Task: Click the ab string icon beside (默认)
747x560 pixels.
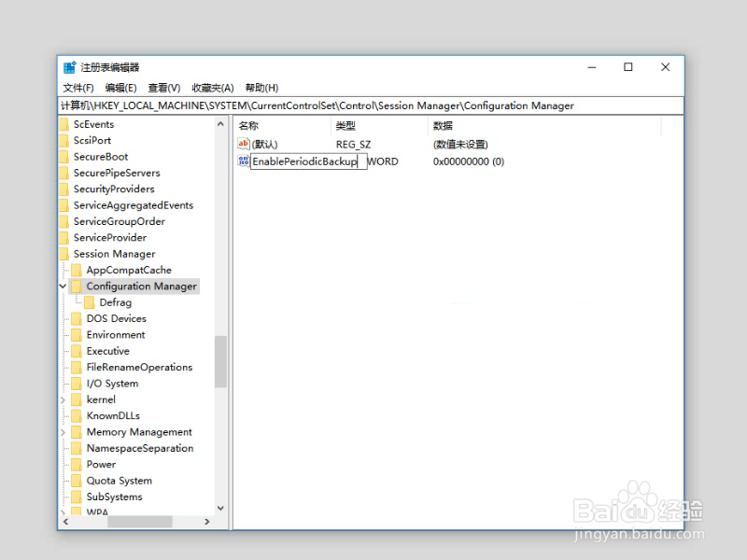Action: coord(244,144)
